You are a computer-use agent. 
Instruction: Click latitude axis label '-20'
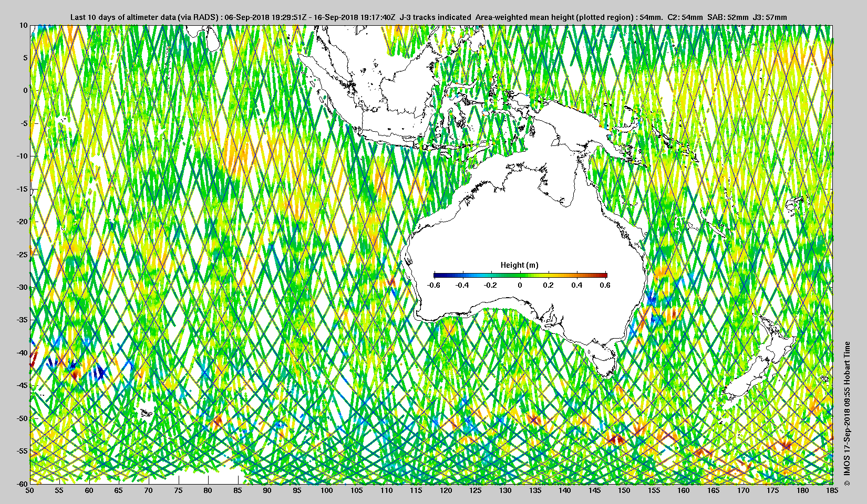[22, 222]
